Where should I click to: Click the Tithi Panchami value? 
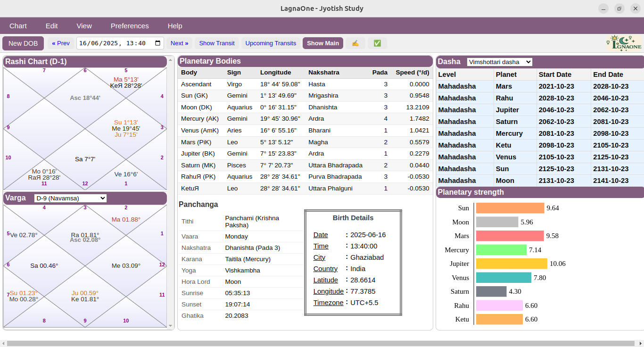[x=252, y=222]
